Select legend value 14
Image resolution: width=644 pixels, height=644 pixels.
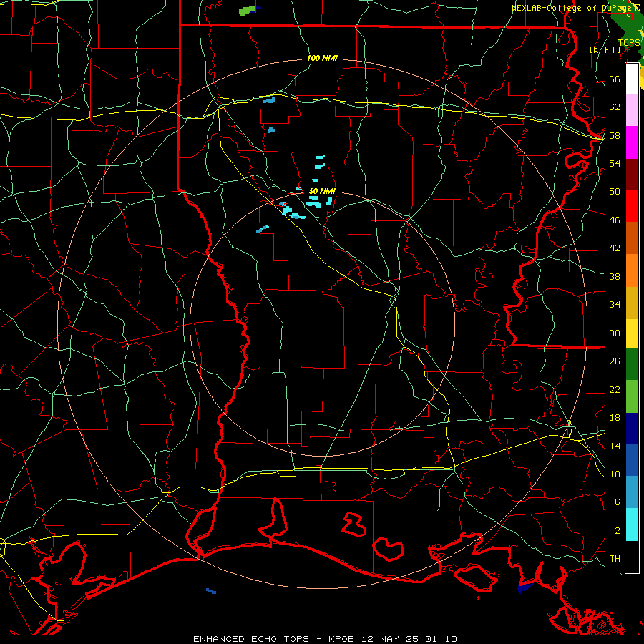[x=615, y=446]
